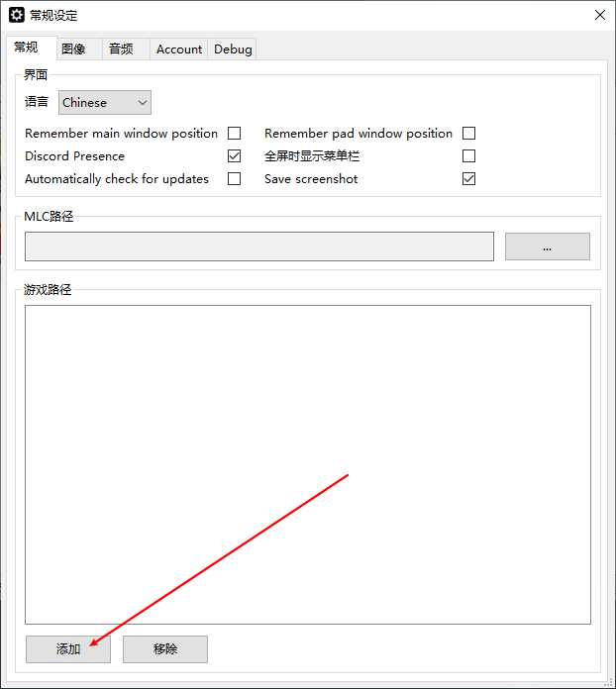The width and height of the screenshot is (616, 689).
Task: Close the 常规设定 settings window
Action: point(600,15)
